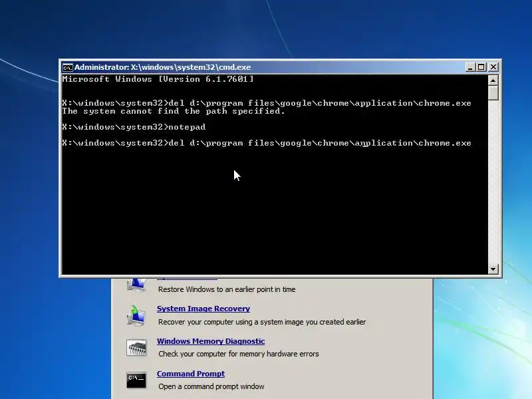
Task: Click 'Recover your computer using a system image' text
Action: pyautogui.click(x=262, y=322)
